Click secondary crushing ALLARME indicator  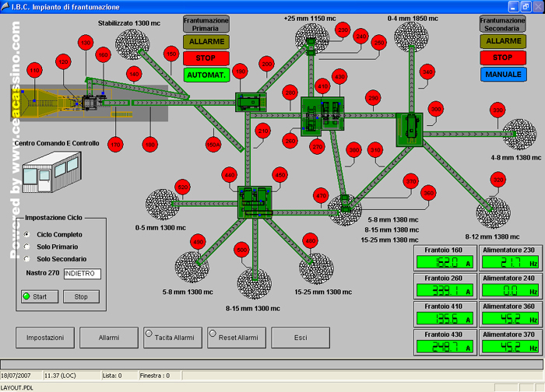503,41
